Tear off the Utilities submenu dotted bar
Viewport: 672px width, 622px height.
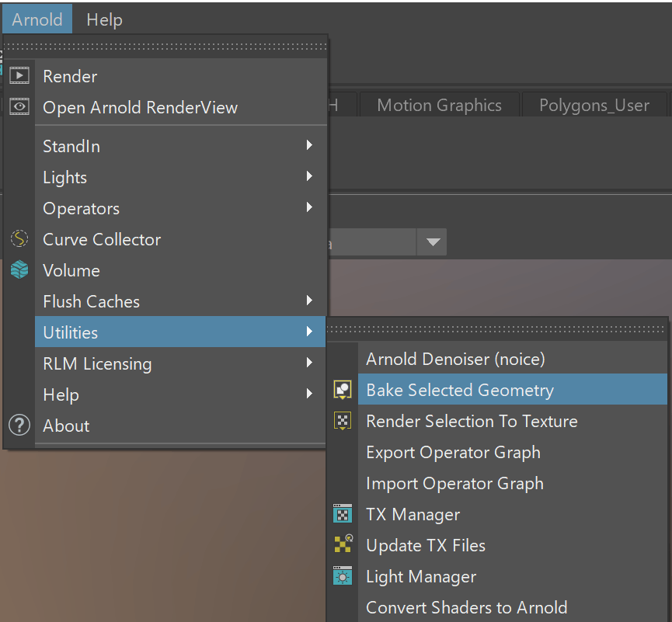pyautogui.click(x=497, y=329)
